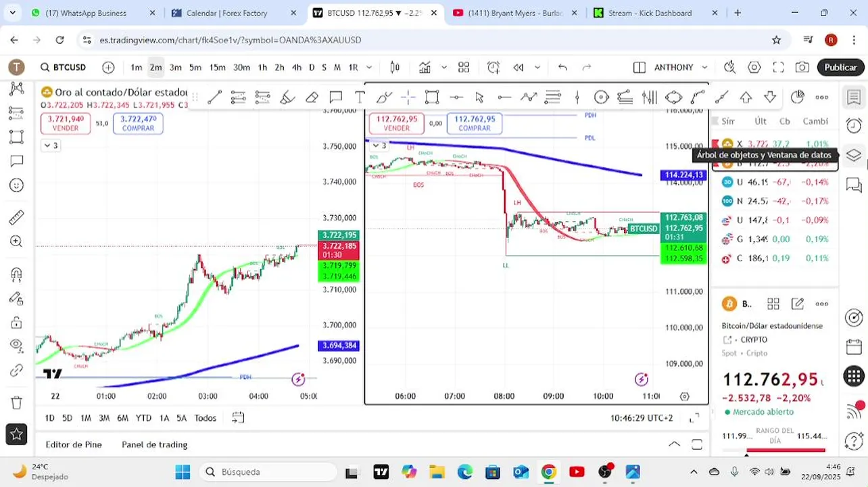Click BTCUSD COMPRAR 112.762,95 button
868x487 pixels.
click(x=475, y=123)
